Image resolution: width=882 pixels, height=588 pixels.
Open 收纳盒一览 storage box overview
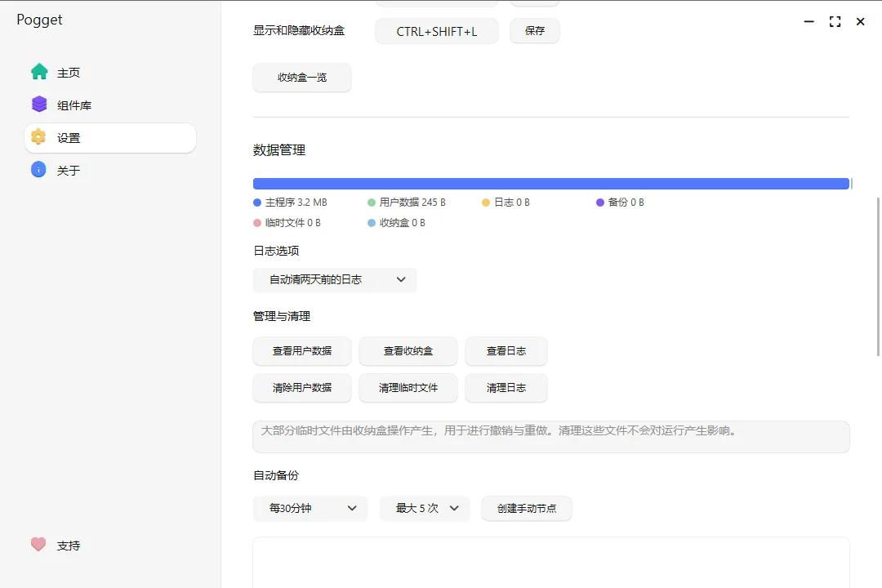coord(302,78)
